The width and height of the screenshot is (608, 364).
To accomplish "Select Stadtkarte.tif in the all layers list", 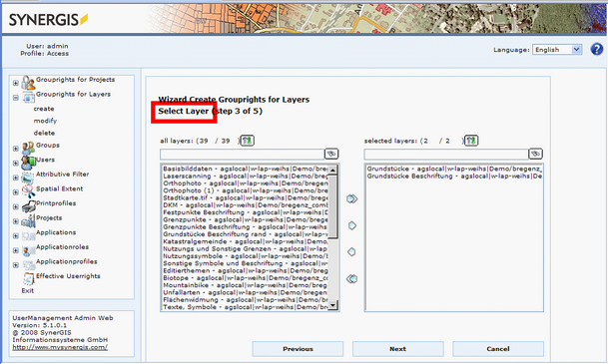I will coord(246,197).
